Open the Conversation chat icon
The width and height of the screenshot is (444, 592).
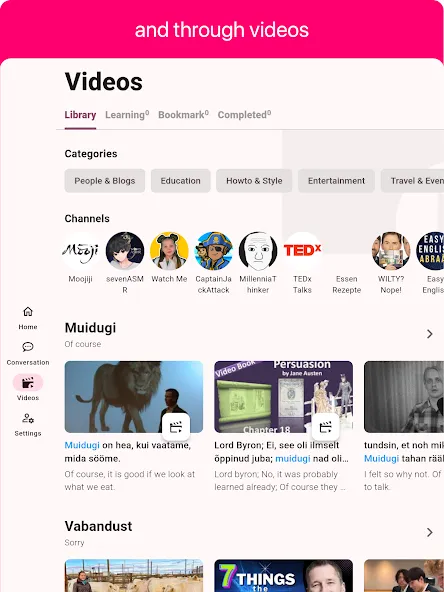click(28, 347)
